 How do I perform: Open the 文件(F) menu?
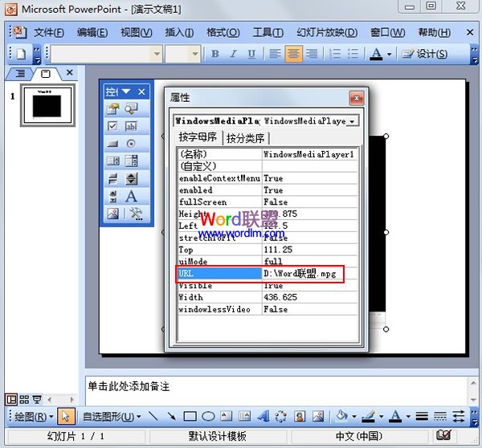click(48, 32)
